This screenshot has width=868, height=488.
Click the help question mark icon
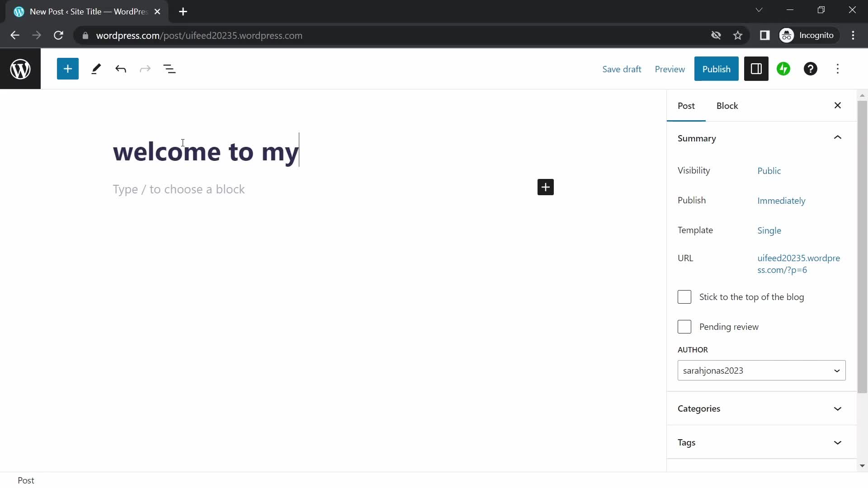point(811,69)
